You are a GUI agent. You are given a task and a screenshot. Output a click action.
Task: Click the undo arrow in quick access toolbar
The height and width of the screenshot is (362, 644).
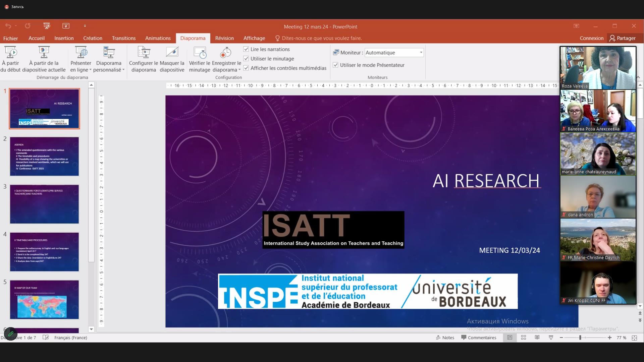(x=8, y=26)
